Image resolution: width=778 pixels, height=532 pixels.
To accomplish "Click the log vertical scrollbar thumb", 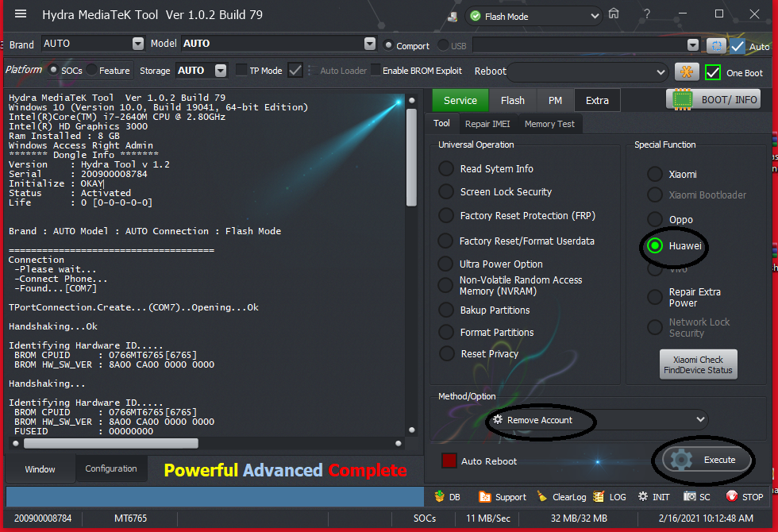I will pos(411,157).
